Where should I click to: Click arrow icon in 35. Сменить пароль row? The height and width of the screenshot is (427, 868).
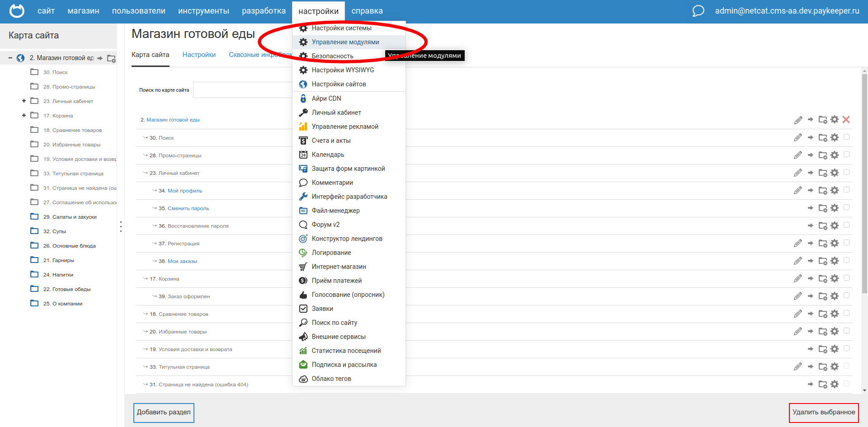click(811, 208)
